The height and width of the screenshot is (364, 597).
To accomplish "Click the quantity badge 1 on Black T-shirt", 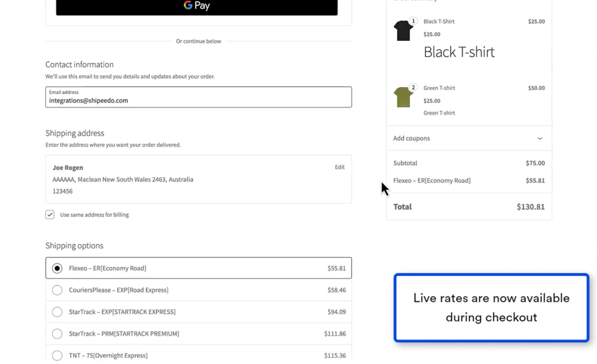I will 413,21.
